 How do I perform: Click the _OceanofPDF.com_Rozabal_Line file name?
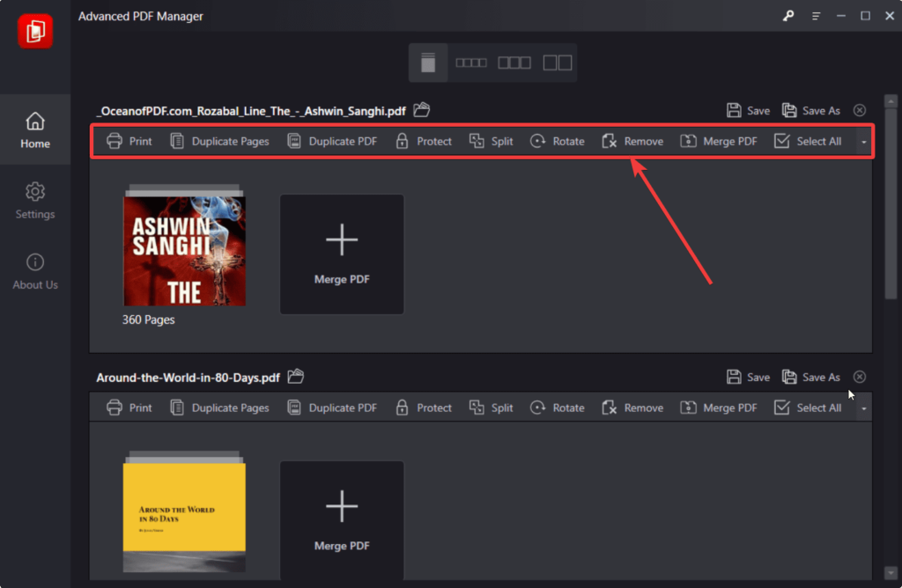tap(251, 111)
